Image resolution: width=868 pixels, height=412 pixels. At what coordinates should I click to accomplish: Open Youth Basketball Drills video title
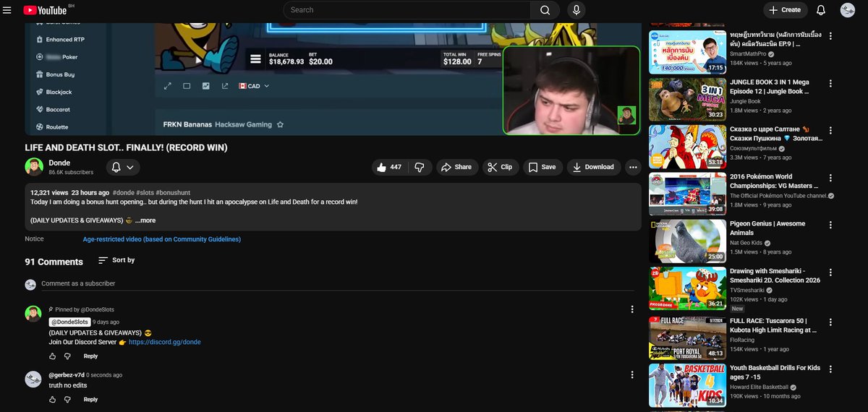(x=775, y=372)
